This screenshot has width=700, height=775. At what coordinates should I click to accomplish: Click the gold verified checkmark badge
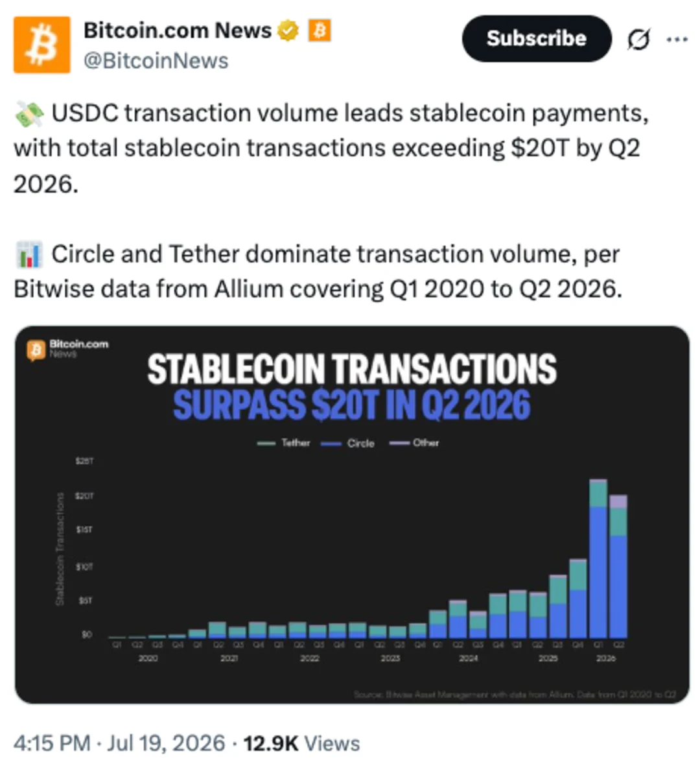[288, 30]
